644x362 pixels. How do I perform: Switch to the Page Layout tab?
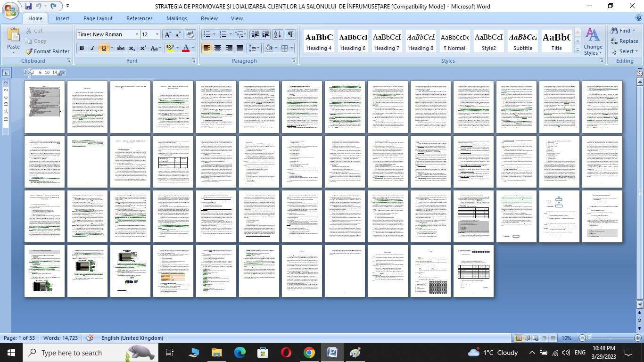pyautogui.click(x=98, y=18)
